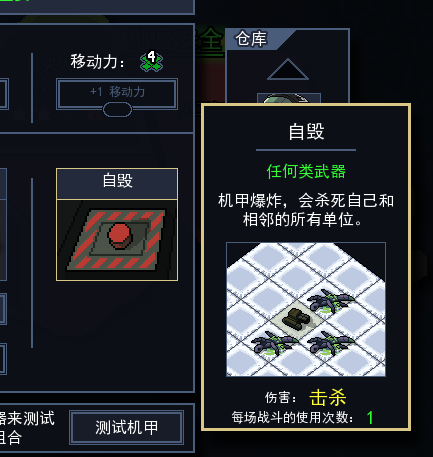433x457 pixels.
Task: Select the lower-right alien in the preview
Action: [330, 343]
